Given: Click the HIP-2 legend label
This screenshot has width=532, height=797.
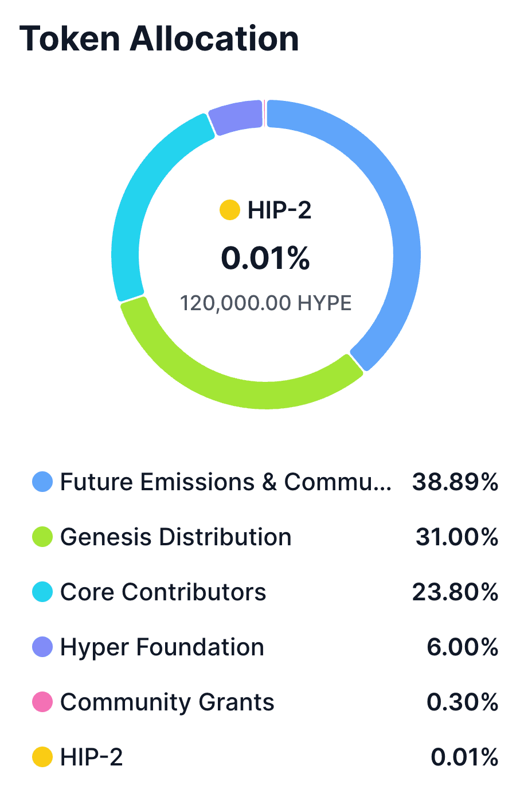Looking at the screenshot, I should point(91,757).
